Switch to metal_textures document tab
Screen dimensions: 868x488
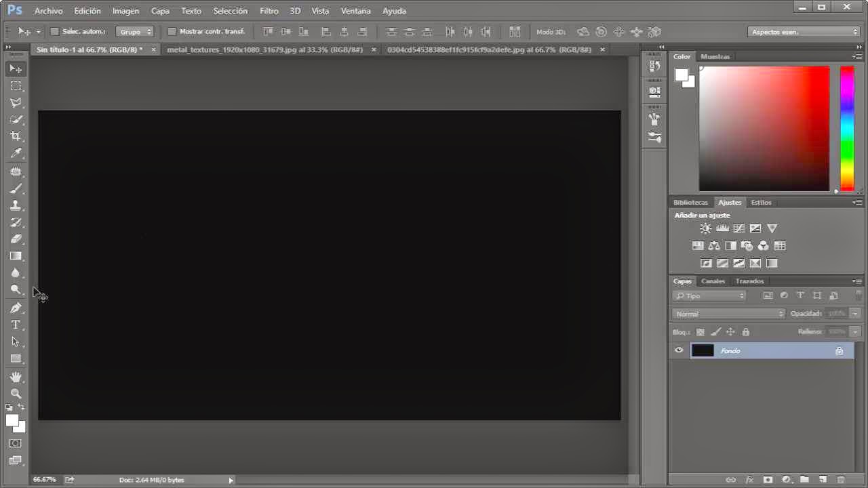pos(264,49)
